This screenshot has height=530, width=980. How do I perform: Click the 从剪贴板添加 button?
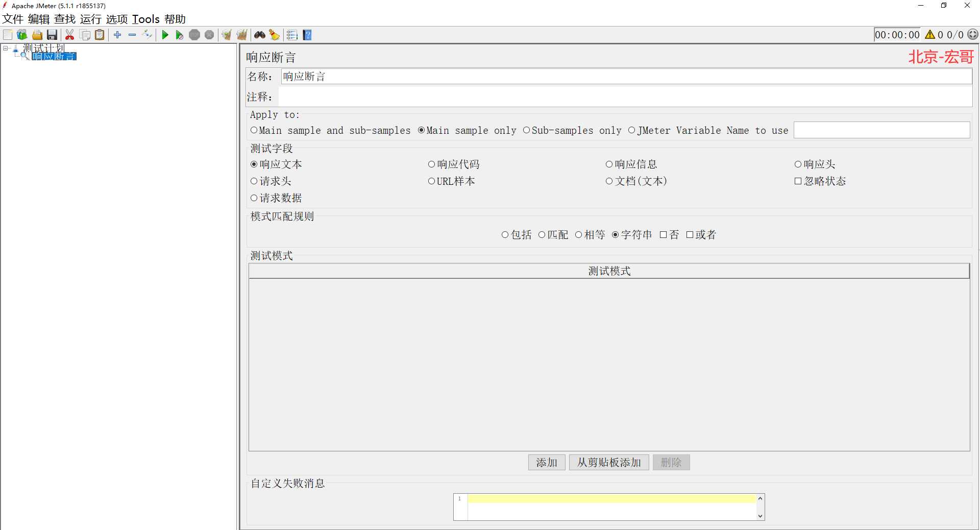point(608,463)
